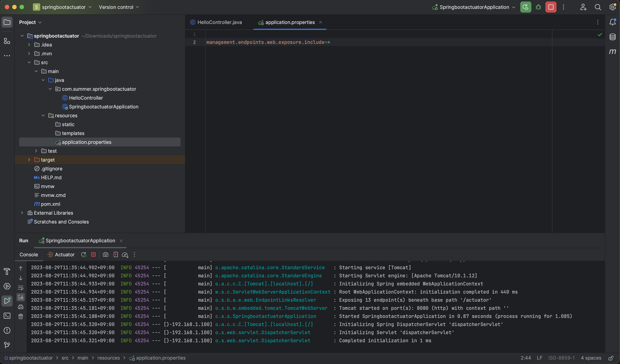Rerun SpringbootactuatorApplication from top toolbar

[525, 7]
